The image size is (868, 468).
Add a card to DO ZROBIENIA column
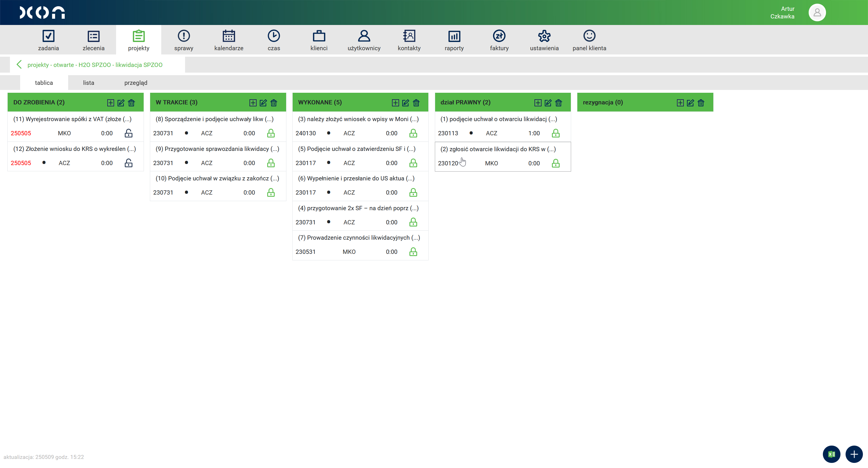[110, 103]
